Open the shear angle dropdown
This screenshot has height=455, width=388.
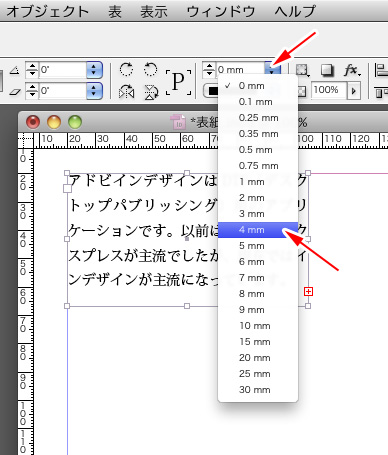click(94, 91)
